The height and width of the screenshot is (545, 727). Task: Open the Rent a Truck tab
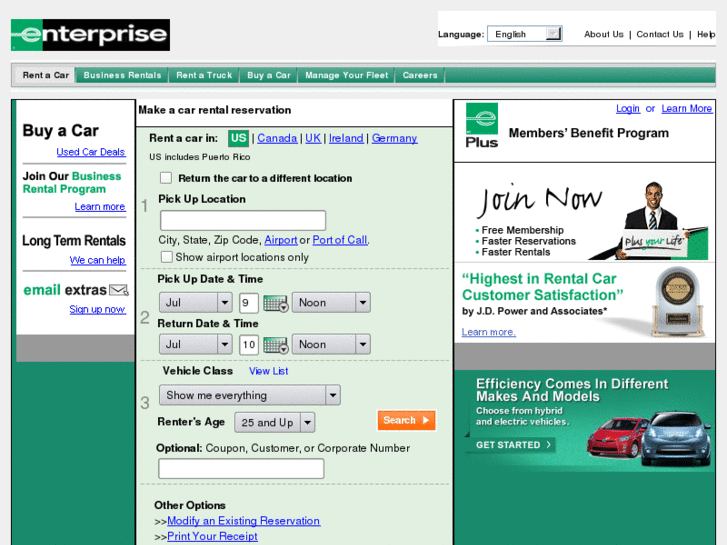204,75
